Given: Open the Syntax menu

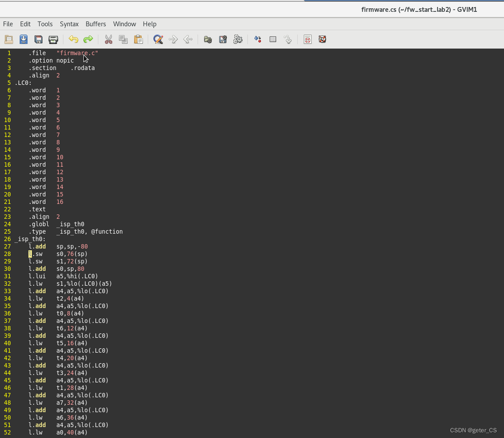Looking at the screenshot, I should pos(69,24).
